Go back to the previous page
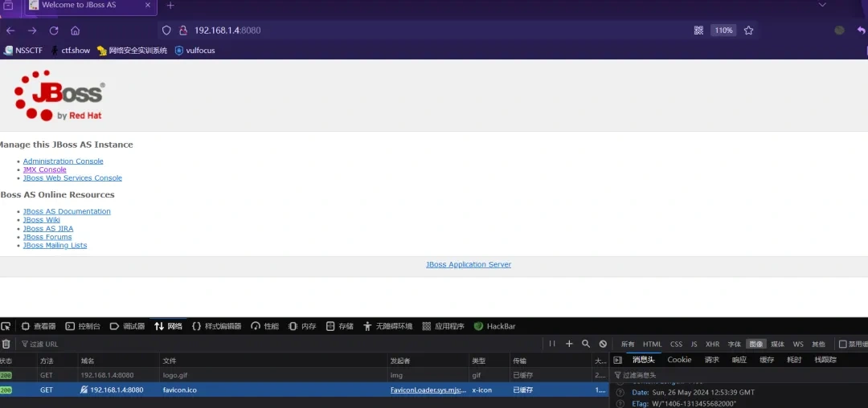Image resolution: width=868 pixels, height=408 pixels. [x=10, y=31]
